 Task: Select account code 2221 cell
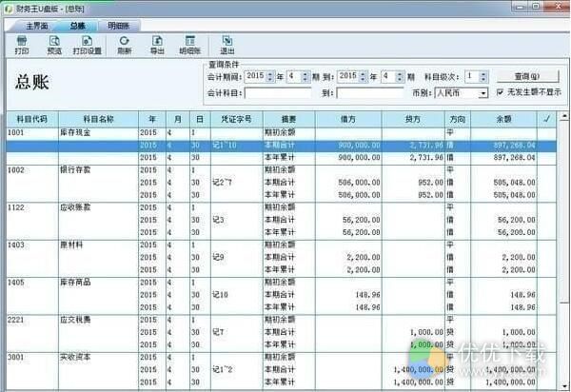[32, 321]
